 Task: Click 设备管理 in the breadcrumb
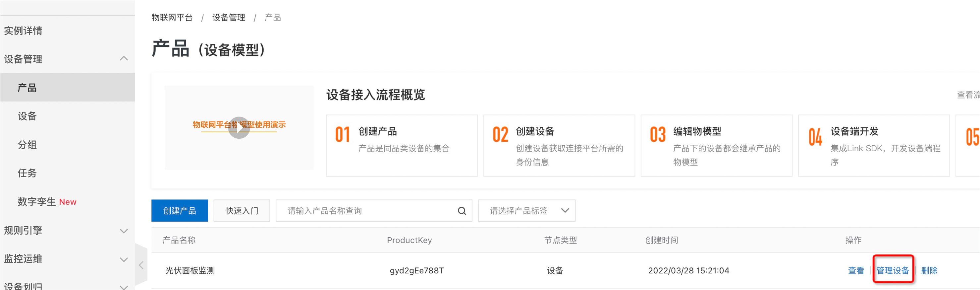pyautogui.click(x=229, y=18)
